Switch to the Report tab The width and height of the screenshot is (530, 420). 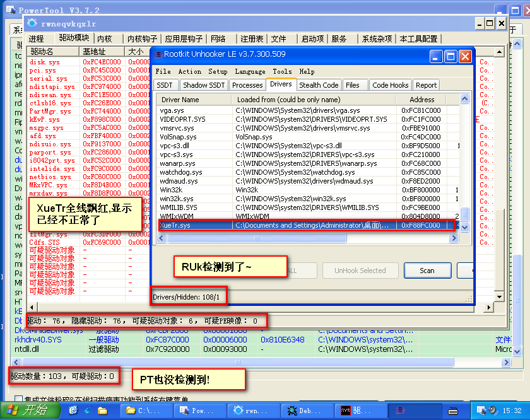pyautogui.click(x=427, y=85)
